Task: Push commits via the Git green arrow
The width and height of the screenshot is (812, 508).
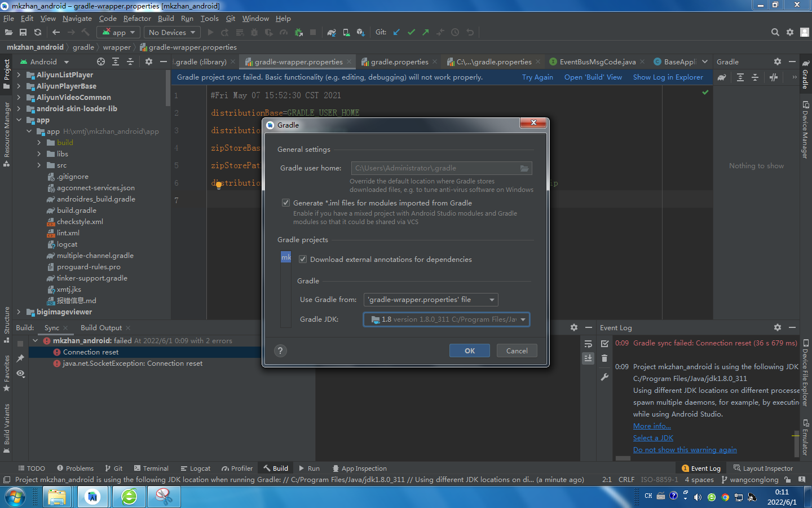Action: click(426, 32)
